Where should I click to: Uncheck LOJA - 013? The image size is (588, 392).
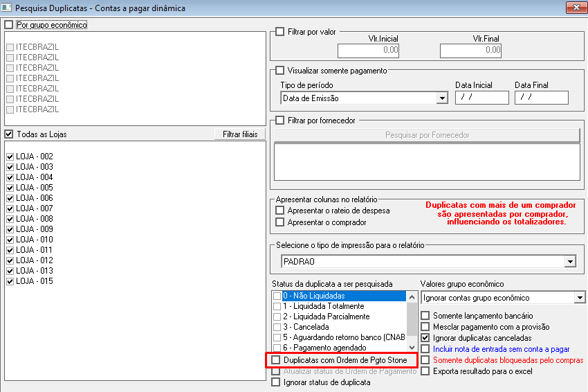pos(10,271)
